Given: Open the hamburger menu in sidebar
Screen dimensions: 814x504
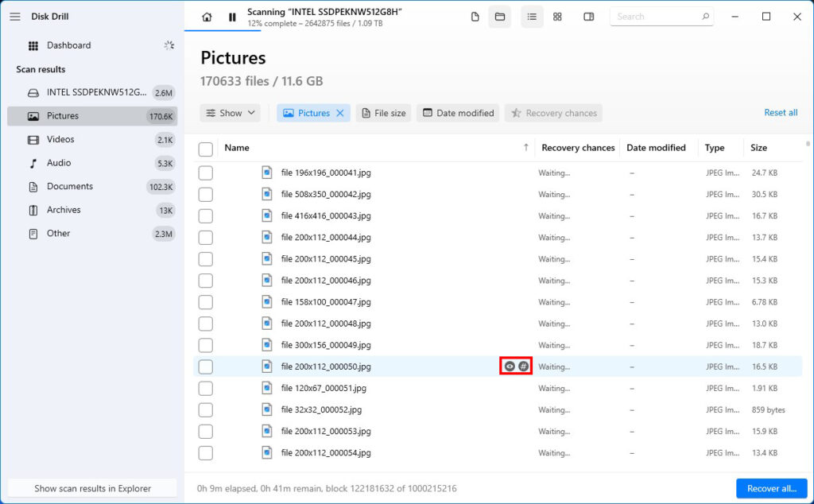Looking at the screenshot, I should click(14, 17).
